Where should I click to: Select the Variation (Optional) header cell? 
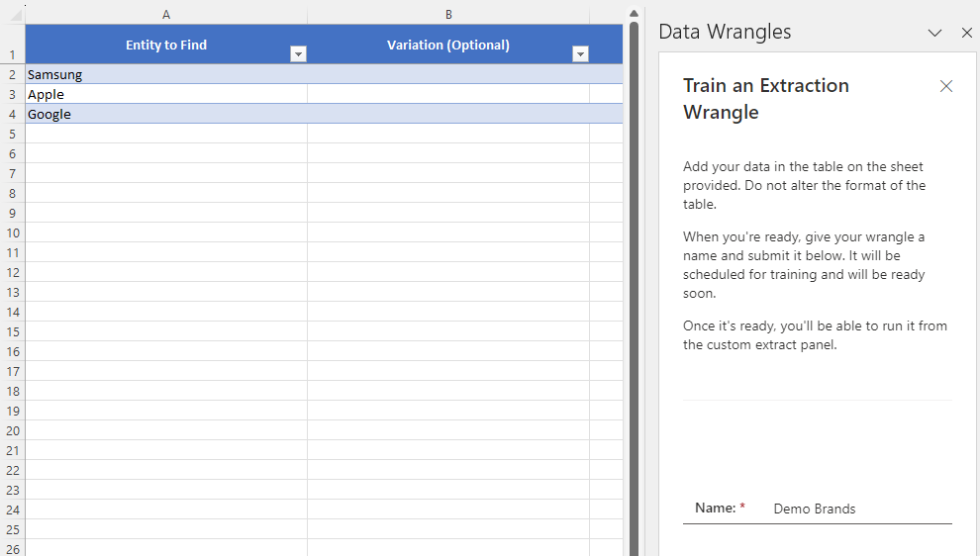click(448, 45)
